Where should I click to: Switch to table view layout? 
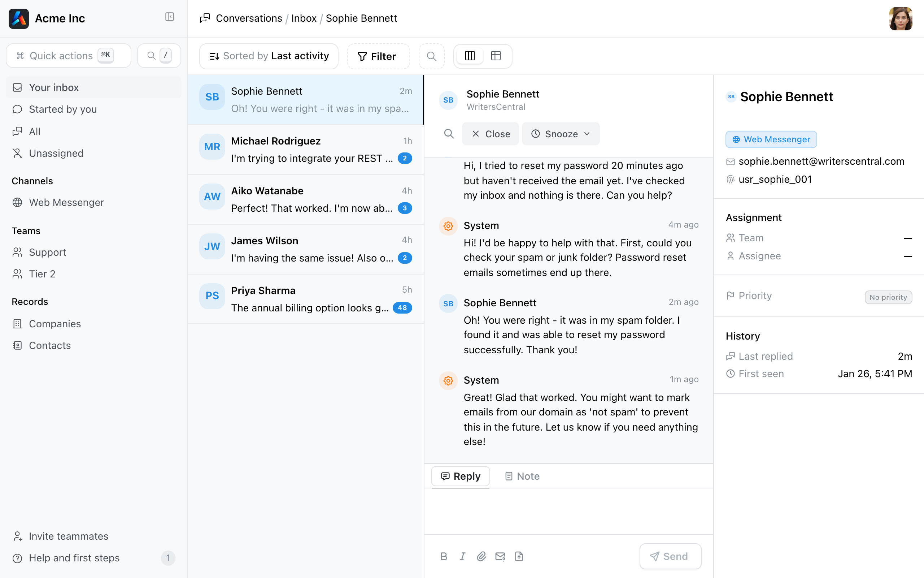(496, 56)
